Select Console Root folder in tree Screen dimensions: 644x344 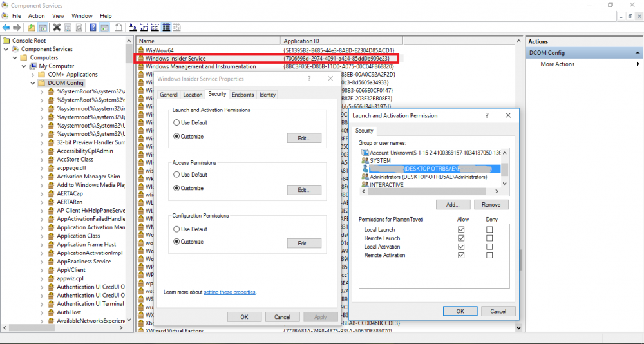[29, 41]
